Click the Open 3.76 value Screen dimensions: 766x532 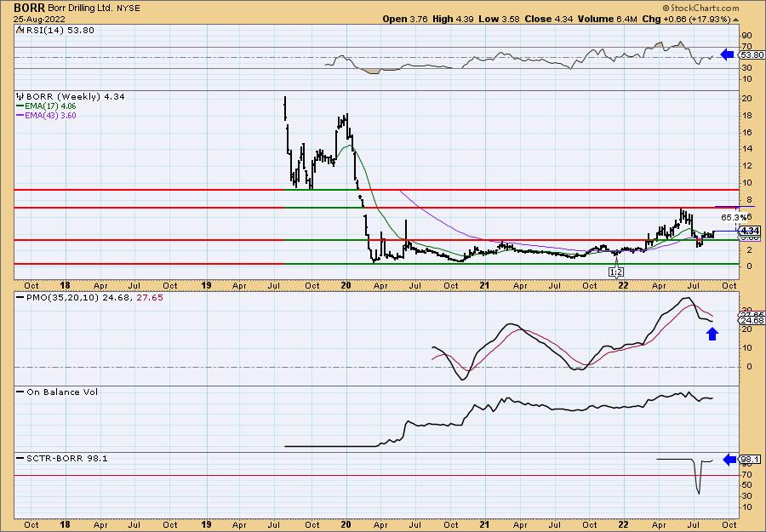pyautogui.click(x=405, y=19)
